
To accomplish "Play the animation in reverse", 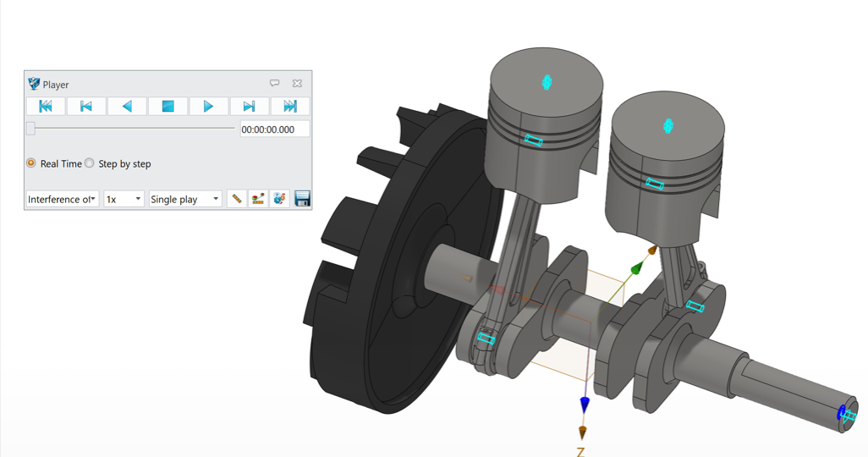I will click(x=127, y=106).
